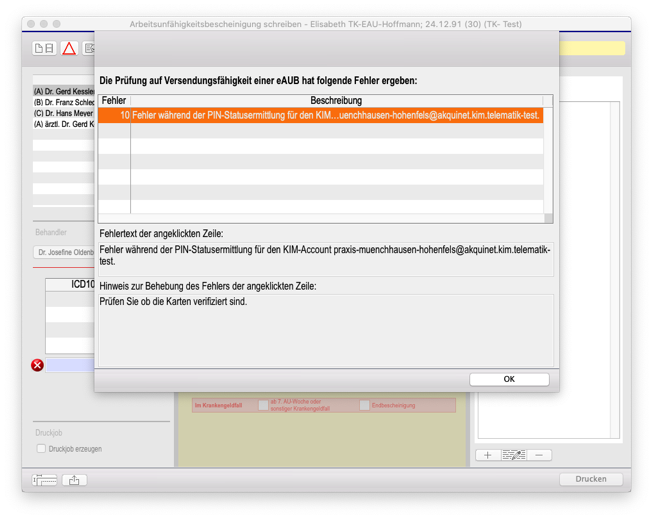The height and width of the screenshot is (519, 653).
Task: Select (B) Dr. Franz Schlec… in list
Action: [x=63, y=102]
